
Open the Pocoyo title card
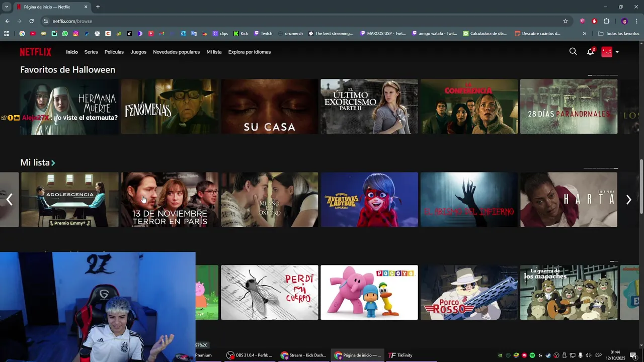(369, 293)
